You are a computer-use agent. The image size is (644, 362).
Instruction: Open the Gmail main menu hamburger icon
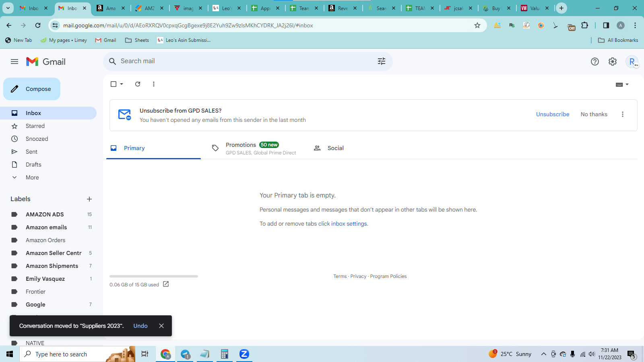click(x=14, y=62)
